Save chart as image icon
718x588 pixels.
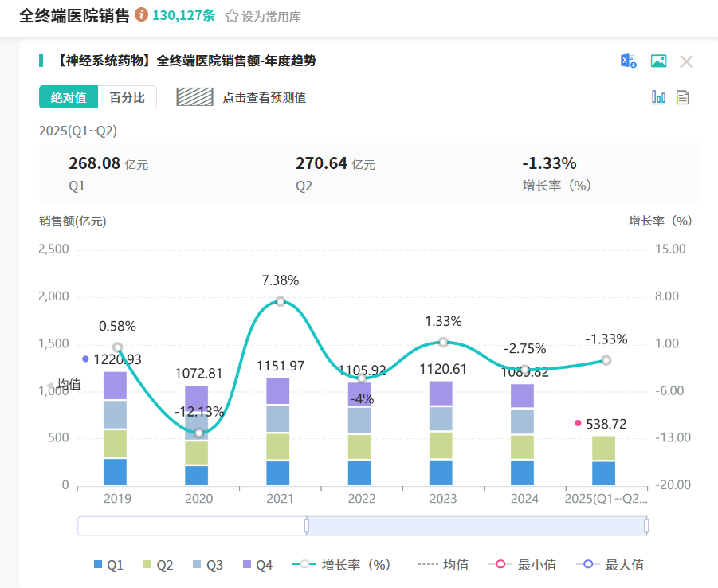click(x=658, y=61)
